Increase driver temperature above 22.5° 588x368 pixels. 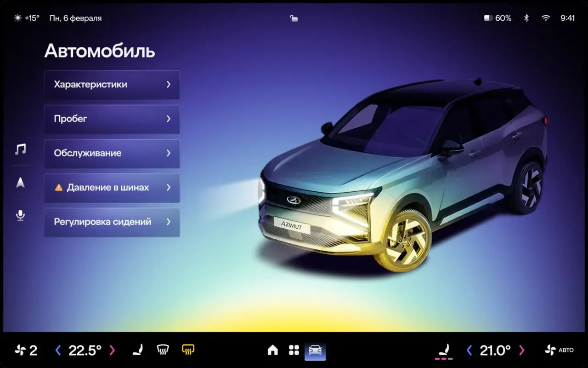click(x=112, y=351)
